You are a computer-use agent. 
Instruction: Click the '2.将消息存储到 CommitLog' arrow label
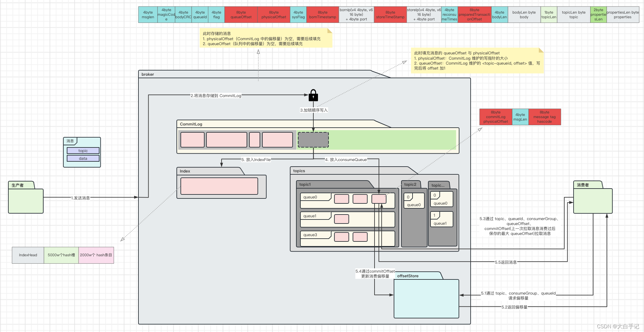pos(216,96)
